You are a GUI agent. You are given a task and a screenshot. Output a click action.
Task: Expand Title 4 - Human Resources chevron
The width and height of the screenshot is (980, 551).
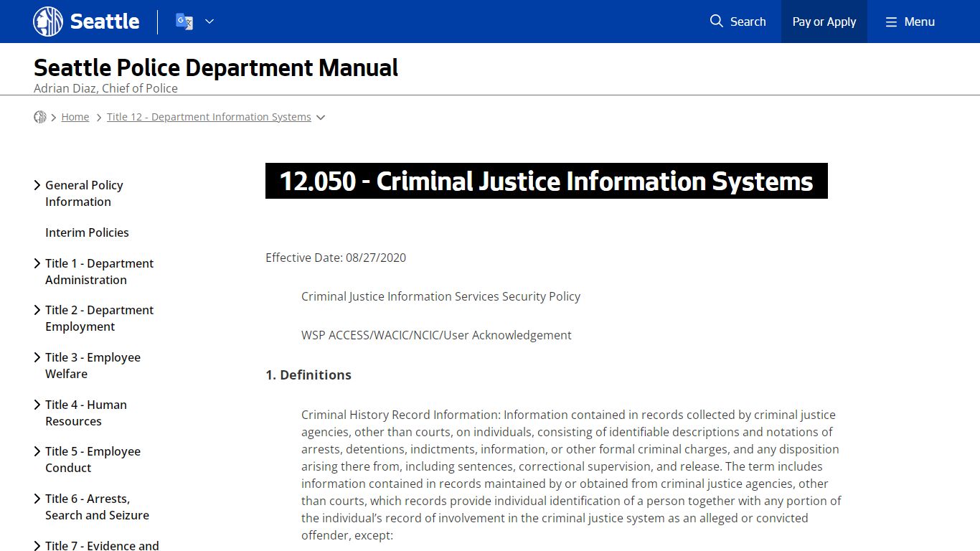pyautogui.click(x=37, y=405)
